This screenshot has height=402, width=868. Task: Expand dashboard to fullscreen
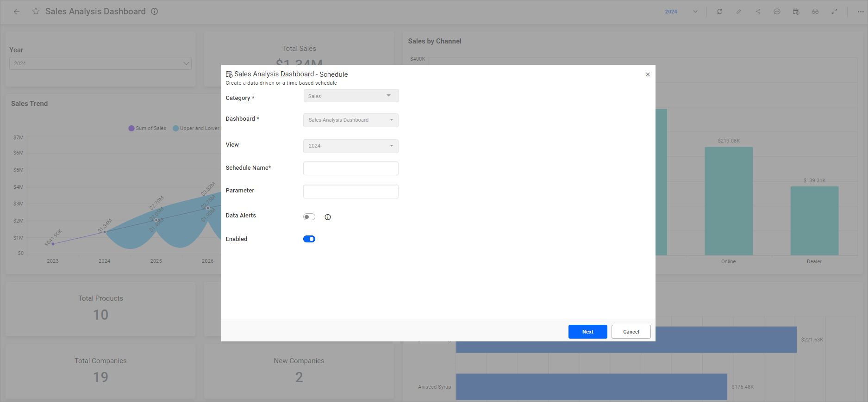[834, 12]
